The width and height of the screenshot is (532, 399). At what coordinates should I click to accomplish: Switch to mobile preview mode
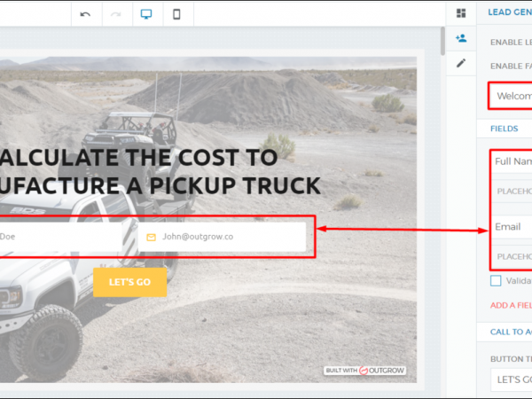[x=177, y=14]
